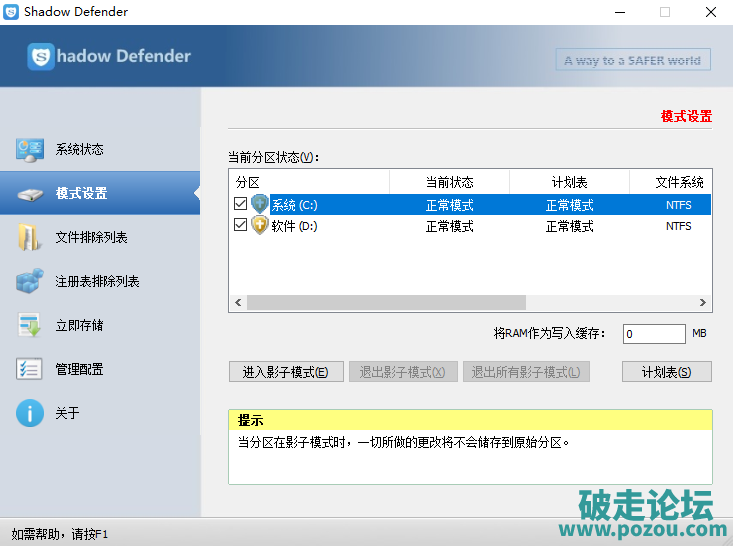Uncheck the 软件 (D:) partition checkbox
Screen dimensions: 733x546
(240, 226)
